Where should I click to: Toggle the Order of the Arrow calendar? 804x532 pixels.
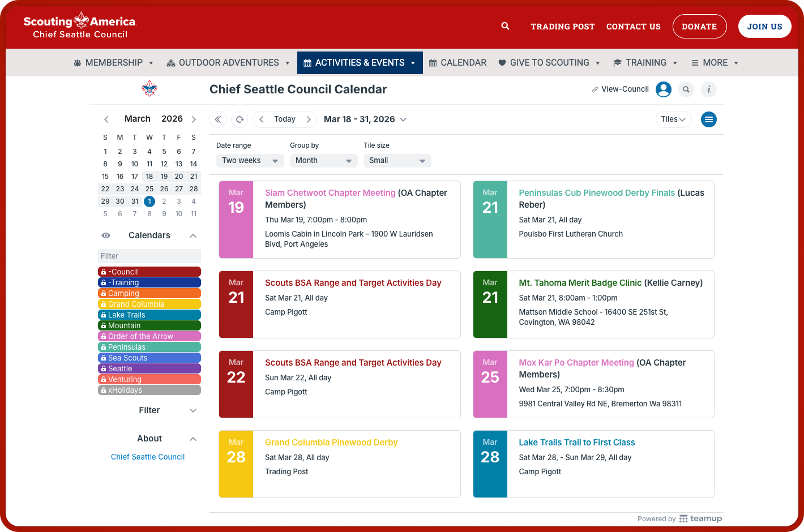coord(149,336)
